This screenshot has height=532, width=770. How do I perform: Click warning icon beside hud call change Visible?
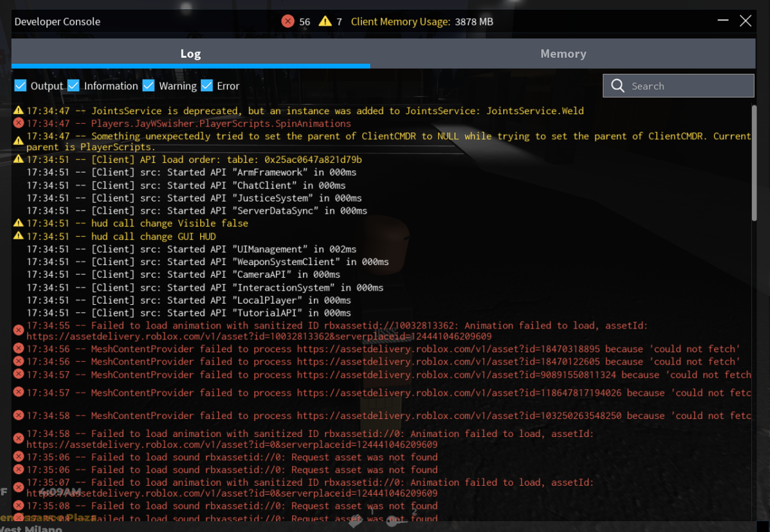[19, 223]
